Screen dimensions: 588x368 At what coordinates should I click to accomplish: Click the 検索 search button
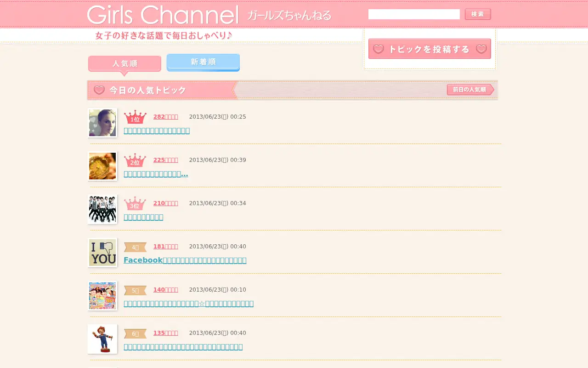pos(478,14)
